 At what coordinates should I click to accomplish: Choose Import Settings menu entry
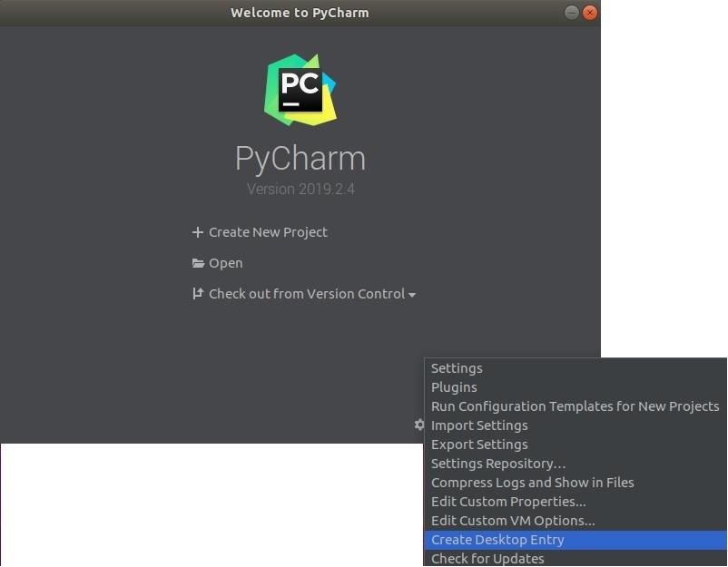576,425
